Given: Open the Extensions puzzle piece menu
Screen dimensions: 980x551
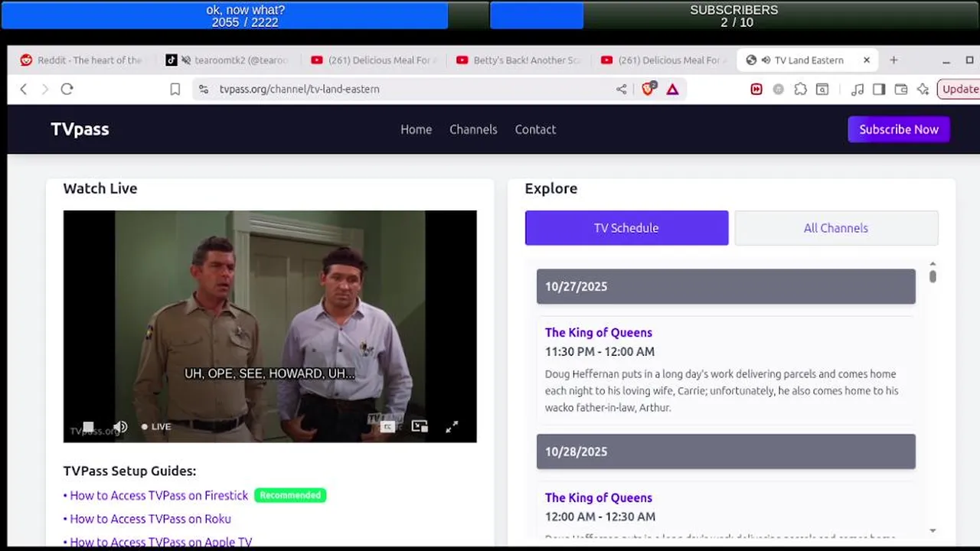Looking at the screenshot, I should tap(800, 90).
